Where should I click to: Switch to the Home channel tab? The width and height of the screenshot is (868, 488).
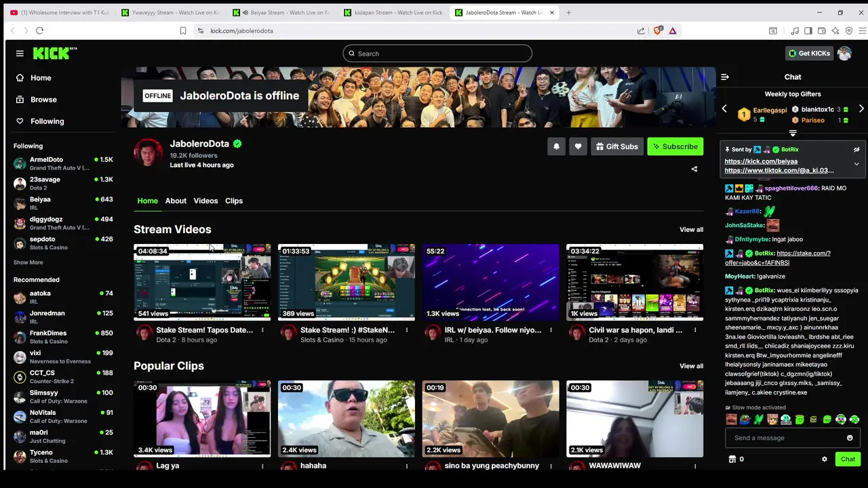[147, 201]
